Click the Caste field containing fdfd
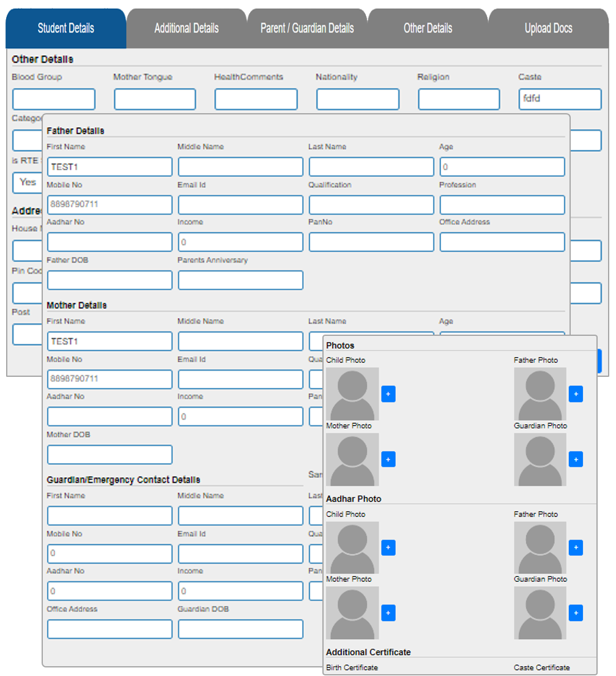The width and height of the screenshot is (616, 676). (560, 99)
